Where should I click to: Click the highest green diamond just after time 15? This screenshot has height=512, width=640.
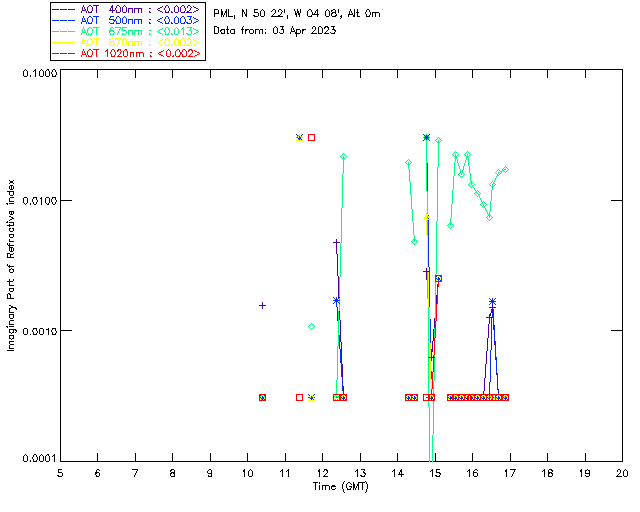(438, 140)
